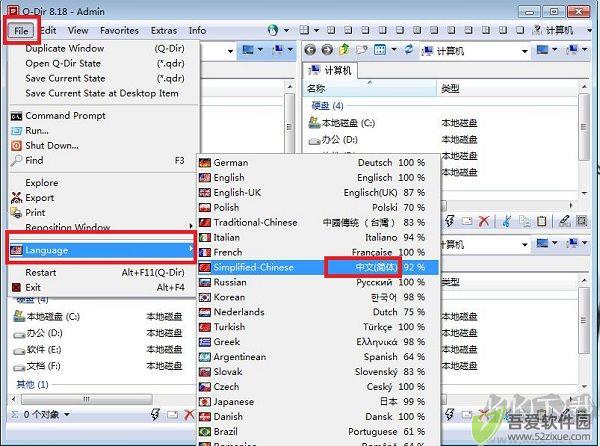Open the Favorites menu
This screenshot has width=600, height=446.
119,31
